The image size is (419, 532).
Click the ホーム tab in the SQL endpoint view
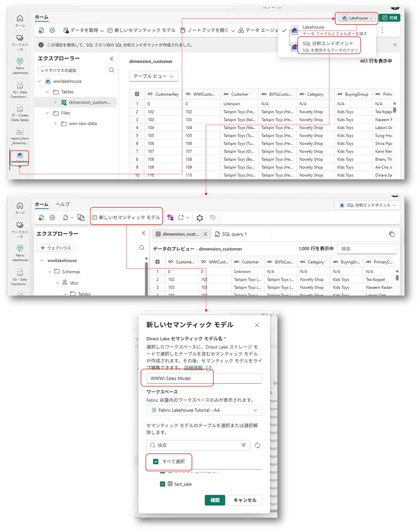42,204
